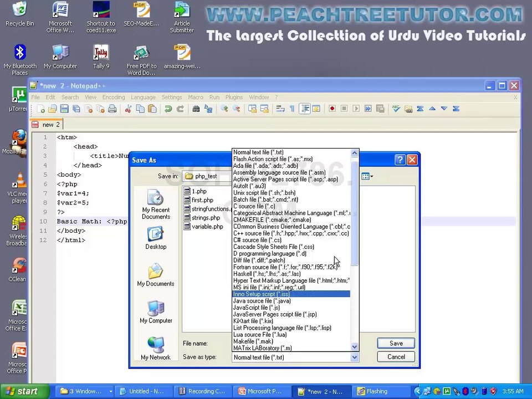
Task: Click the Start Recording macro icon
Action: point(332,109)
